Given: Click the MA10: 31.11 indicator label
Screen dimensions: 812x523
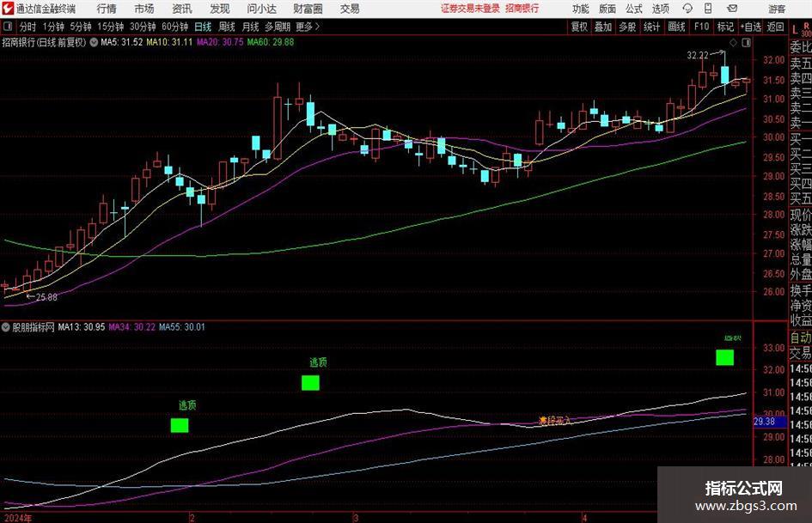Looking at the screenshot, I should [x=168, y=42].
